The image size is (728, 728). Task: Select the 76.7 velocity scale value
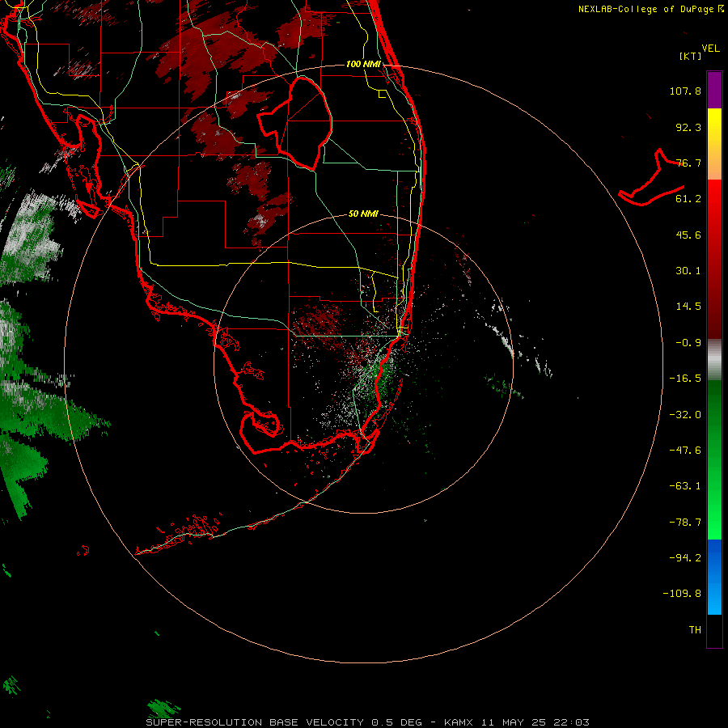[x=688, y=163]
